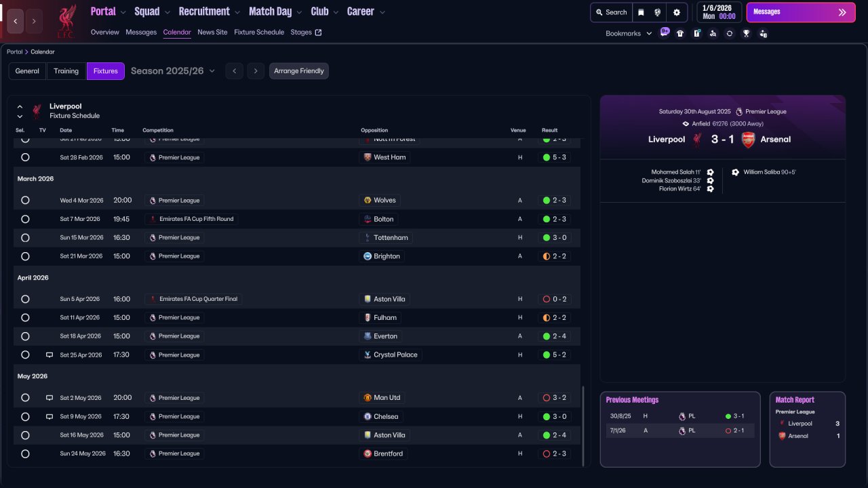Screen dimensions: 868x488
Task: Click the last bookmarks bar icon after trophy
Action: [763, 33]
